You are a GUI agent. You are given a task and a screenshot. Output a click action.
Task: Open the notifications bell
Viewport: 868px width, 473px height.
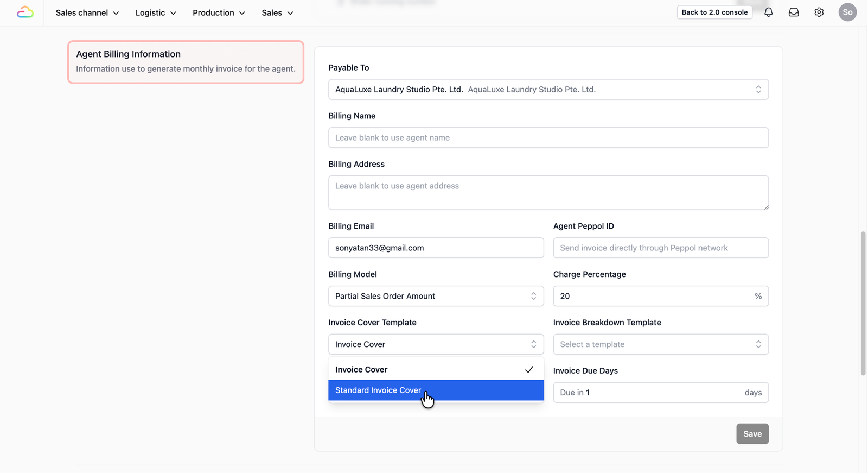coord(769,12)
